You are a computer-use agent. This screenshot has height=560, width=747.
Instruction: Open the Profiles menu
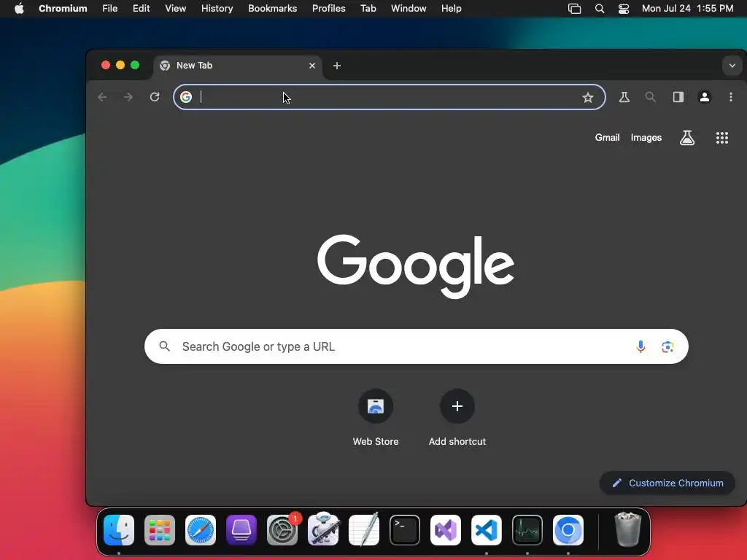[x=329, y=9]
